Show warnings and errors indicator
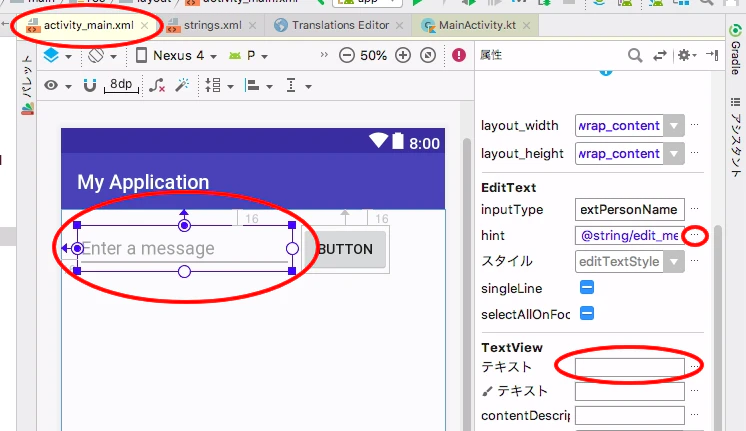This screenshot has width=746, height=431. [459, 55]
